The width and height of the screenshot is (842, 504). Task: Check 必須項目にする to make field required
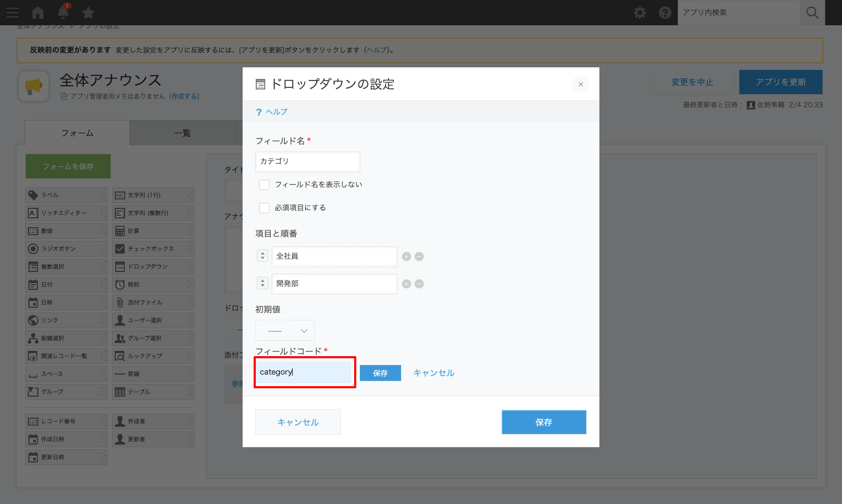[x=264, y=207]
